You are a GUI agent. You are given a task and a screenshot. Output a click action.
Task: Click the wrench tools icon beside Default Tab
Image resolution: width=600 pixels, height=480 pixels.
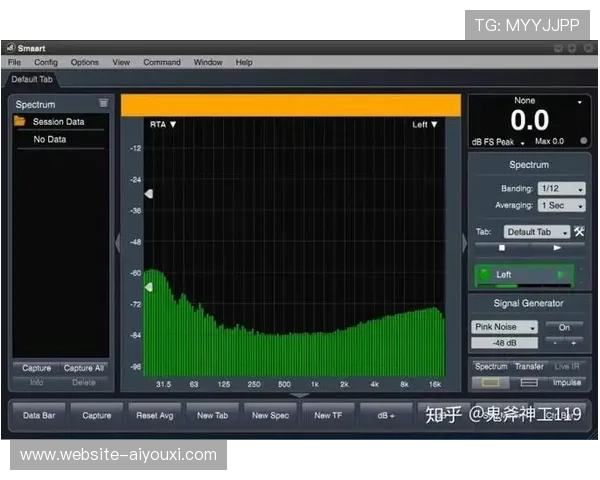(579, 232)
